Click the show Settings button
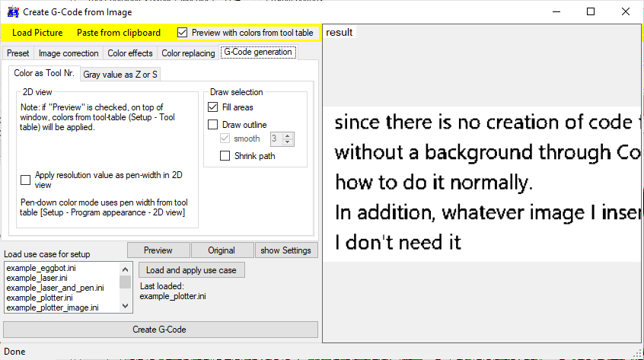 click(285, 250)
